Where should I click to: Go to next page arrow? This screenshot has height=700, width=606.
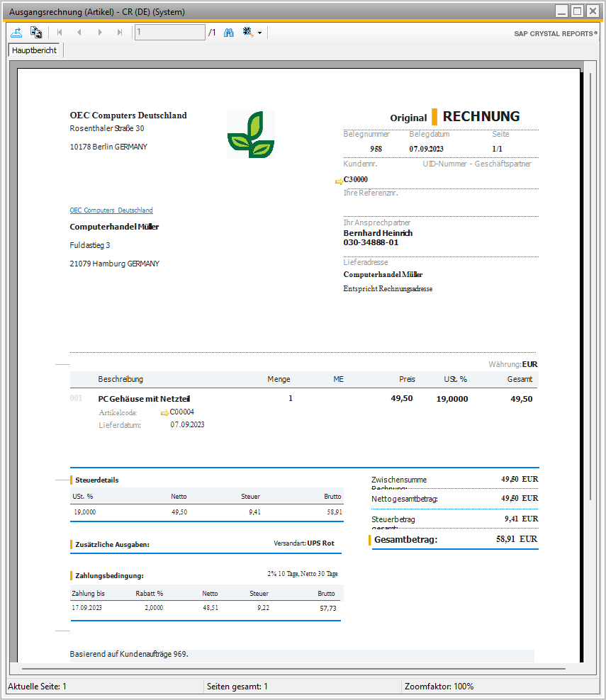click(100, 32)
